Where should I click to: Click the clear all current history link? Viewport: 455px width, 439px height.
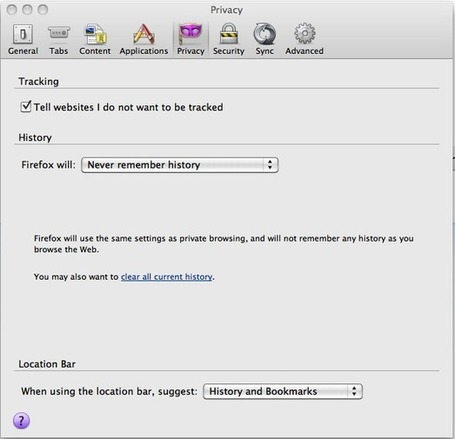(166, 277)
